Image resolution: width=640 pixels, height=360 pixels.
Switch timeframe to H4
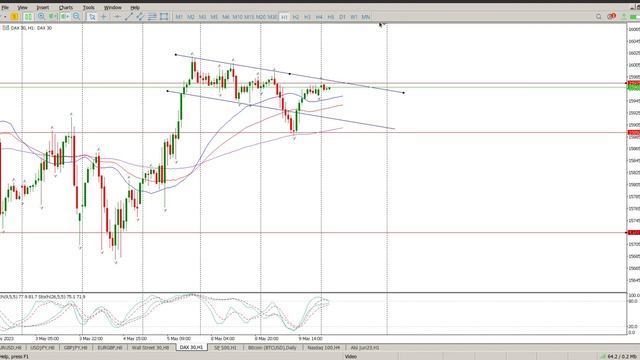click(x=319, y=17)
